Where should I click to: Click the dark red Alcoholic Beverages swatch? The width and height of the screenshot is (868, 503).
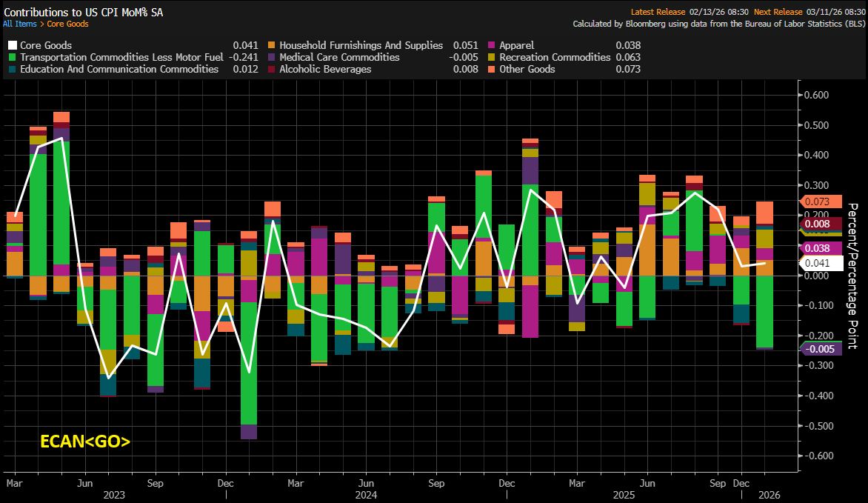pos(271,69)
